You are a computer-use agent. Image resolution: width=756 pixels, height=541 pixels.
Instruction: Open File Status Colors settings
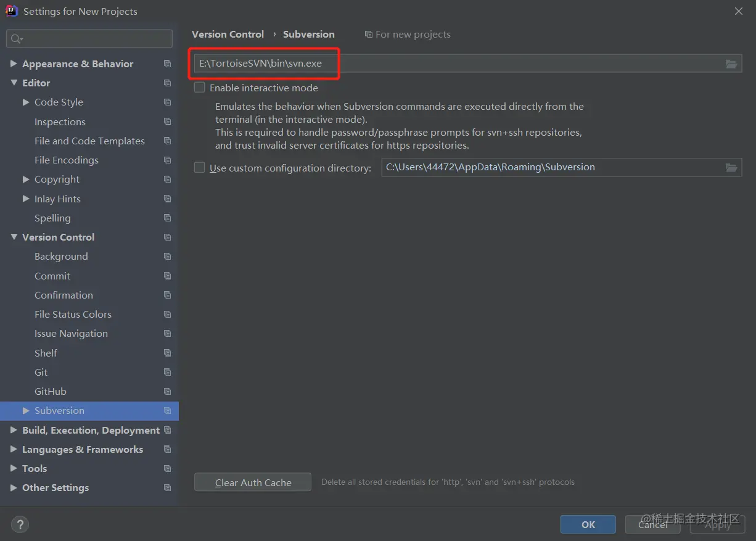73,314
